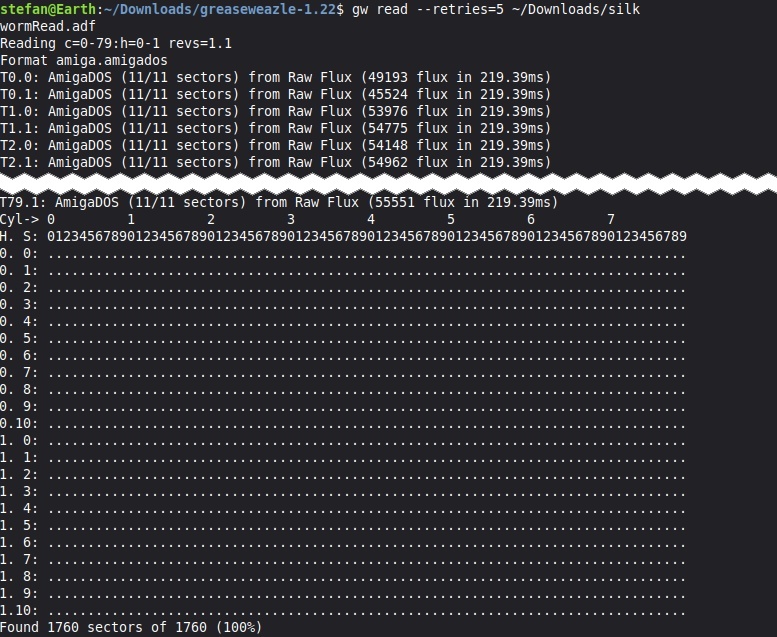Click the sector map row labeled "1. 1:"
777x637 pixels.
point(343,458)
